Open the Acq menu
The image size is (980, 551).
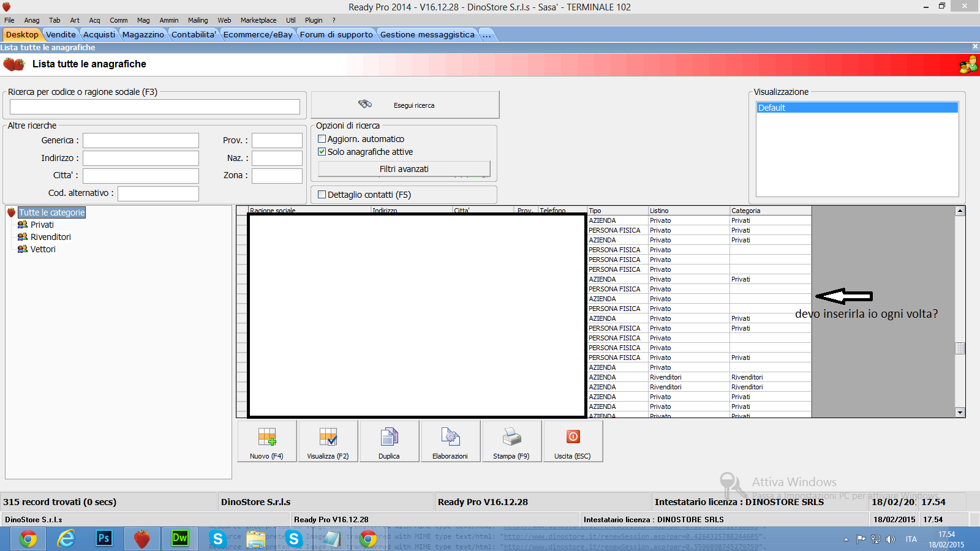[x=94, y=20]
